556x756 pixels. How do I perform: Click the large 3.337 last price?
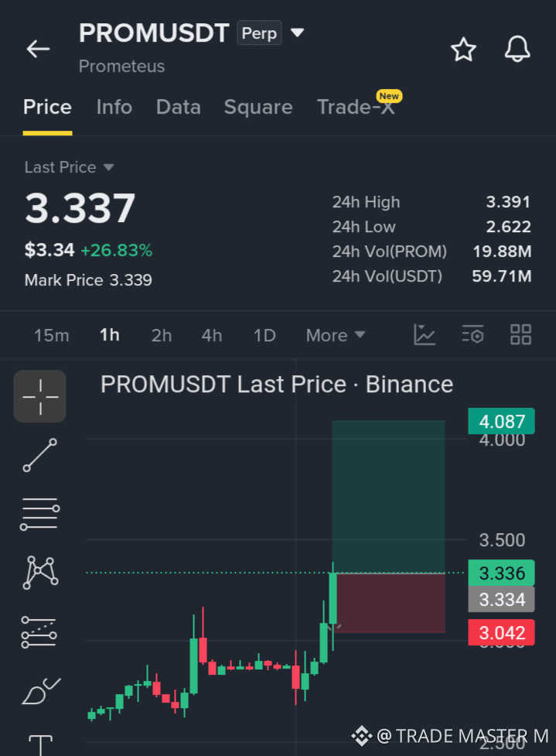coord(80,208)
